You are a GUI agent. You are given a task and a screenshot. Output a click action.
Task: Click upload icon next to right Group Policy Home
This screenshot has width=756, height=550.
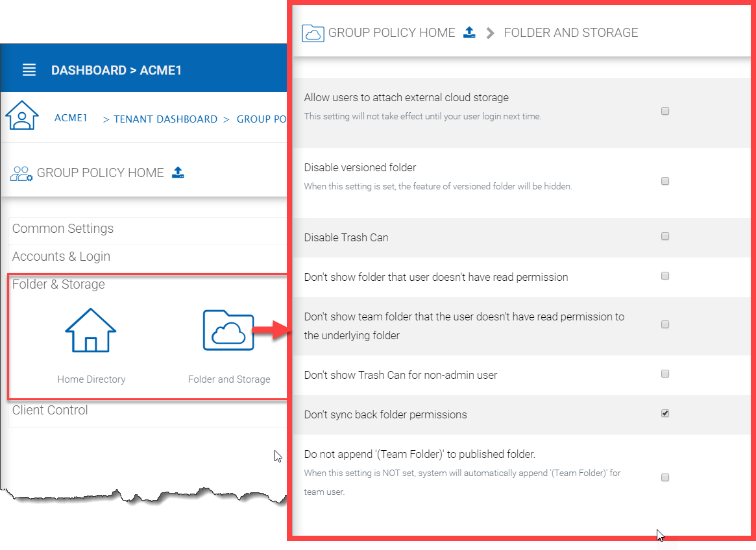pos(469,32)
